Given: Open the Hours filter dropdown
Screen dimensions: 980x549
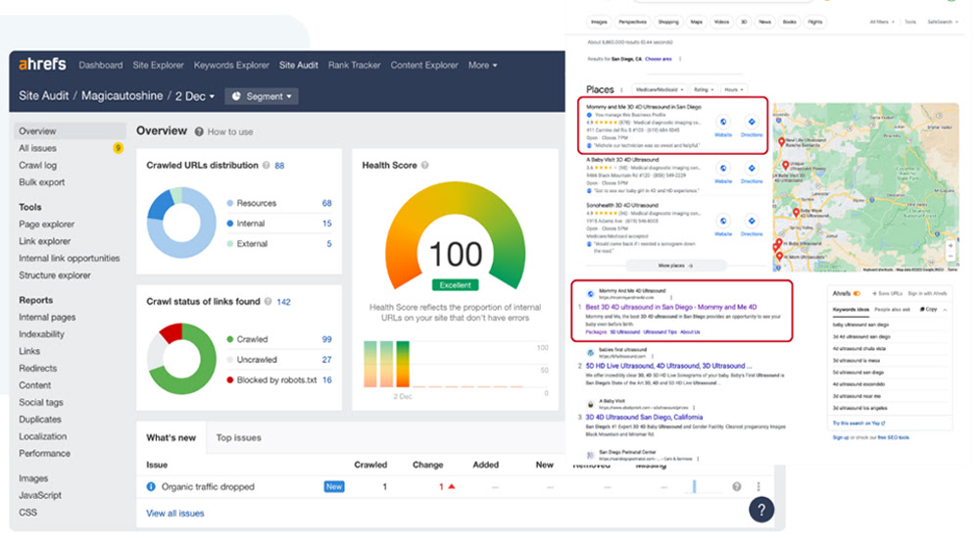Looking at the screenshot, I should (x=734, y=89).
